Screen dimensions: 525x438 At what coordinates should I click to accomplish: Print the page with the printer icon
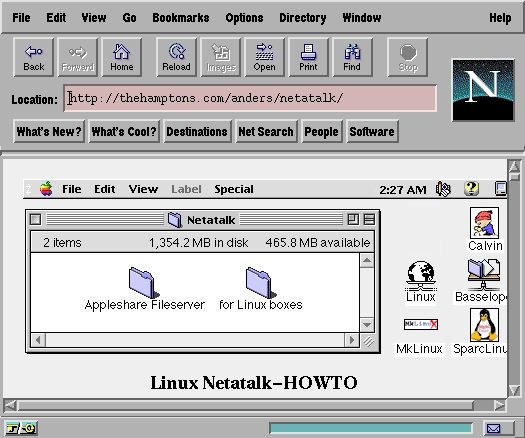(x=308, y=57)
